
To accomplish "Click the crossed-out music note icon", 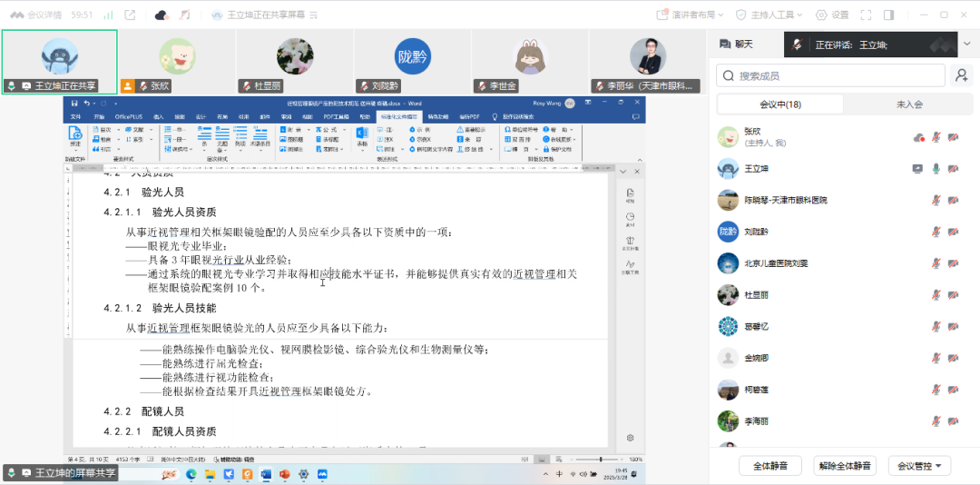I will coord(184,15).
